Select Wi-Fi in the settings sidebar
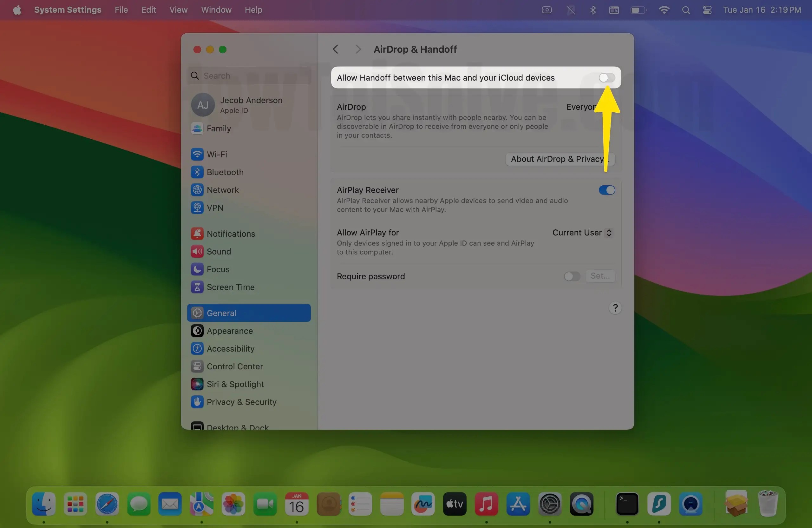This screenshot has width=812, height=528. pos(217,154)
